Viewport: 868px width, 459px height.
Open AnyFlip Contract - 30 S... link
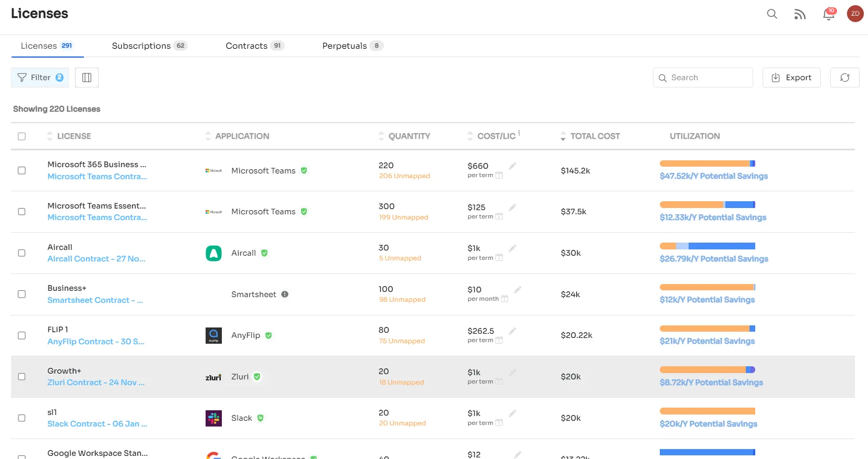96,342
